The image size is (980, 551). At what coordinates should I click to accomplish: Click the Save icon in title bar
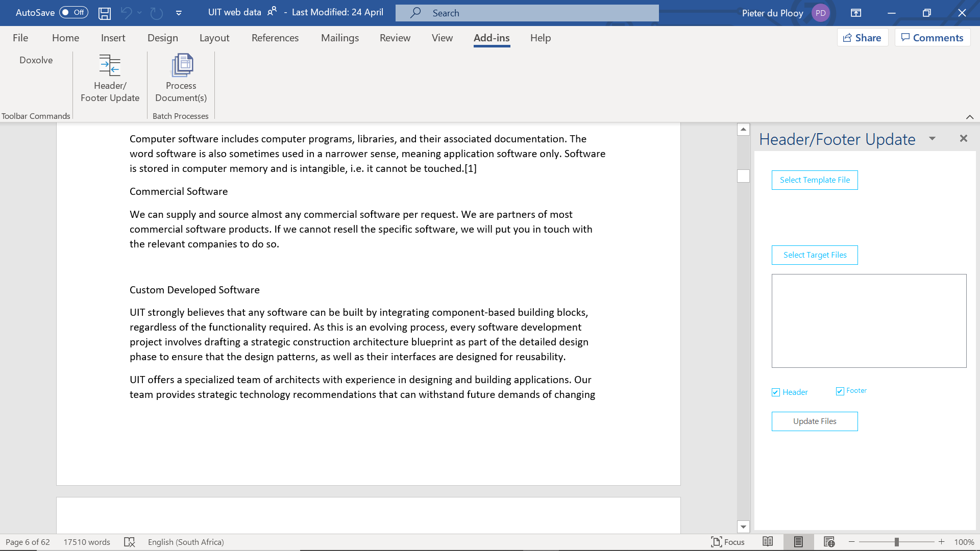105,13
